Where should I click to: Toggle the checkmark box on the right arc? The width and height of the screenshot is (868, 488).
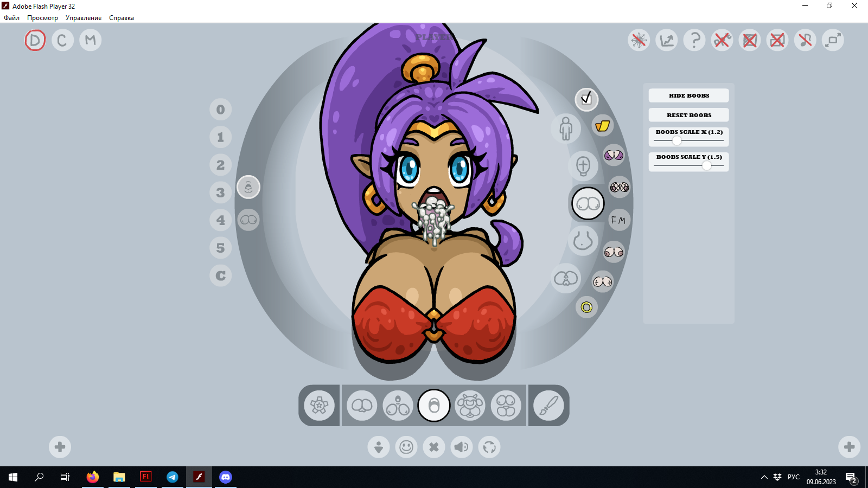pyautogui.click(x=586, y=99)
